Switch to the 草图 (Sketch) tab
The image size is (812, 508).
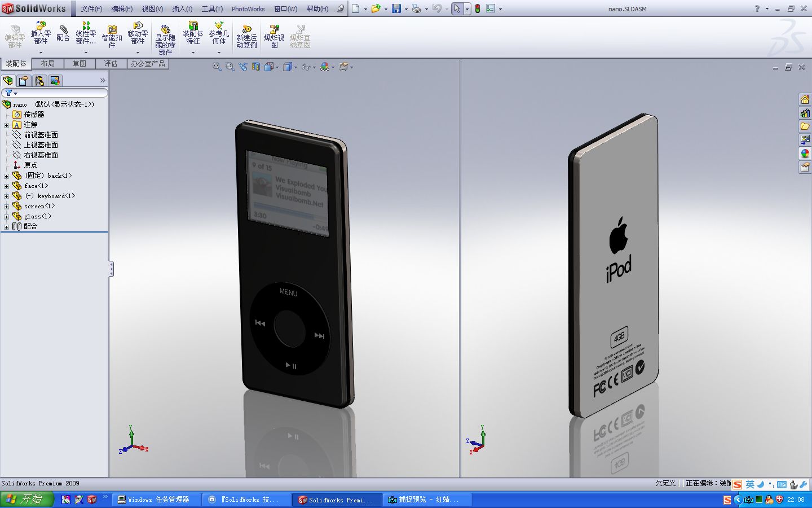tap(80, 64)
